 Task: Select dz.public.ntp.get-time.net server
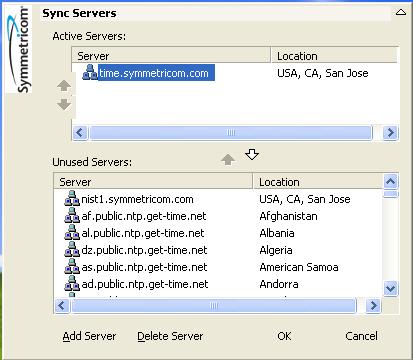[144, 250]
